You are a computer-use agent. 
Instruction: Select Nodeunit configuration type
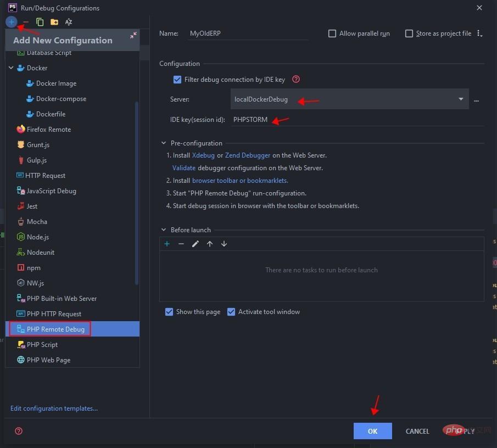pyautogui.click(x=72, y=252)
